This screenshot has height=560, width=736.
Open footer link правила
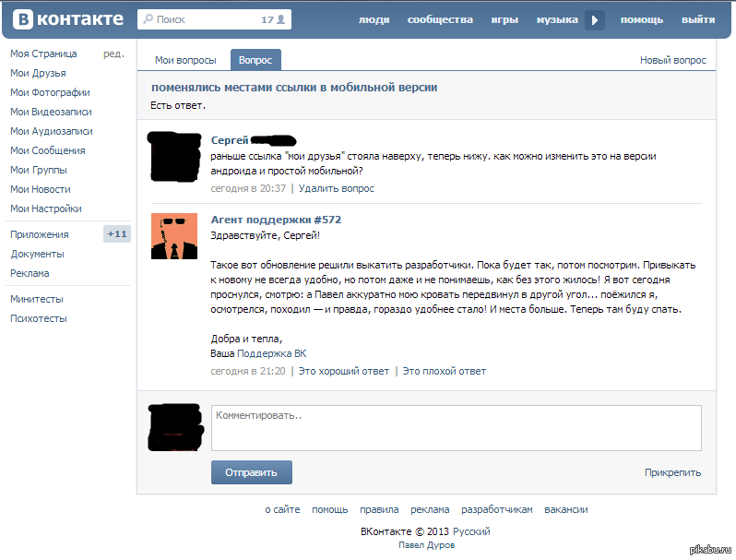379,509
